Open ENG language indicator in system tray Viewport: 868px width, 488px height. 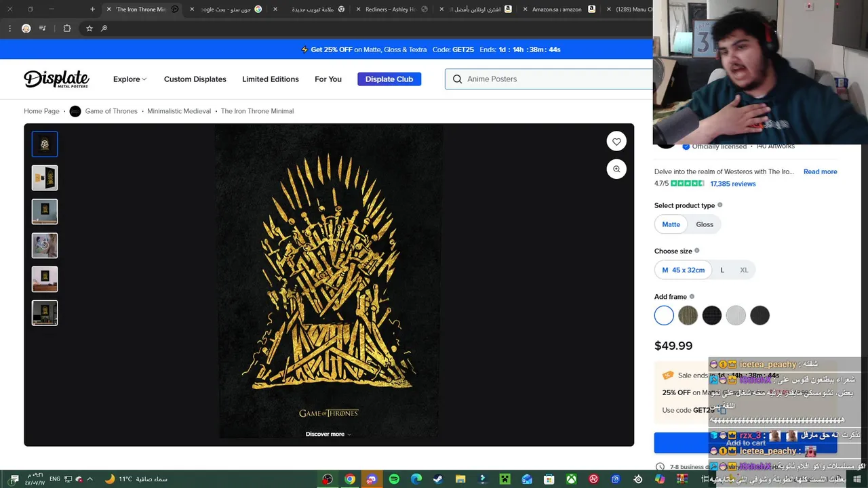pyautogui.click(x=54, y=479)
